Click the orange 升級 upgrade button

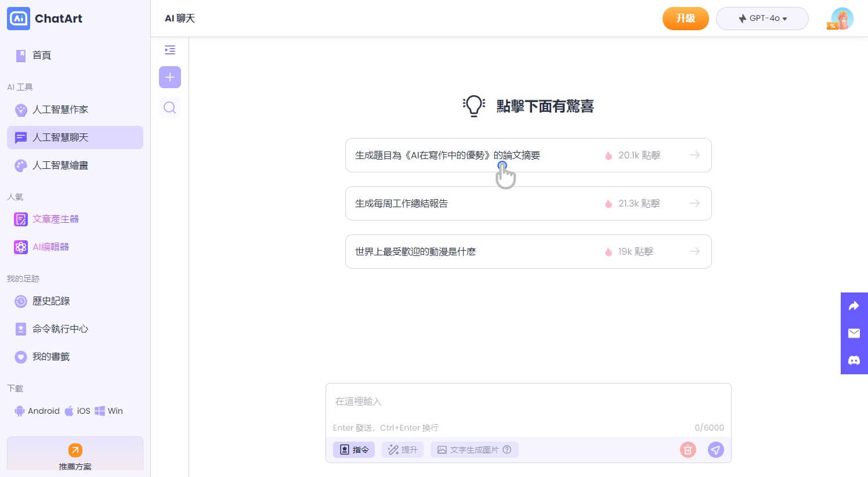pos(685,19)
